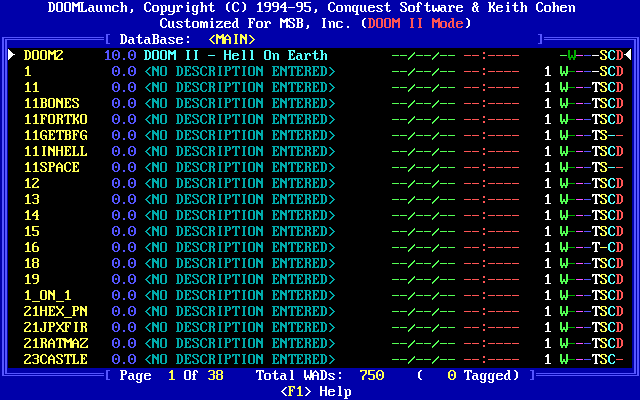Select the 21HEX_PN WAD entry

tap(320, 311)
